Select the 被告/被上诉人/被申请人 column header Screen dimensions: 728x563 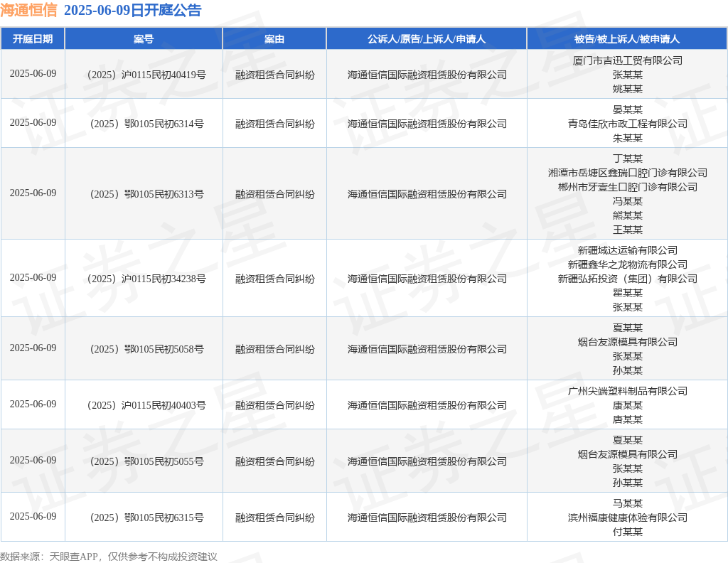point(627,39)
